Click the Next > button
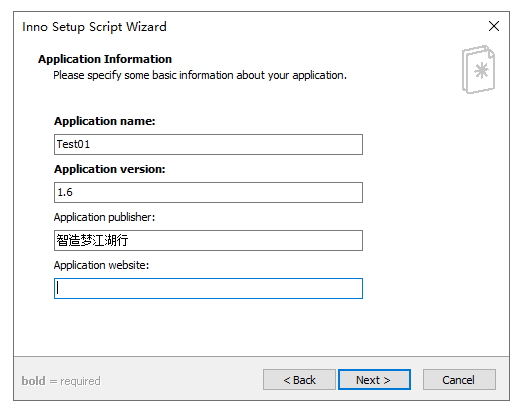The image size is (525, 418). coord(374,379)
